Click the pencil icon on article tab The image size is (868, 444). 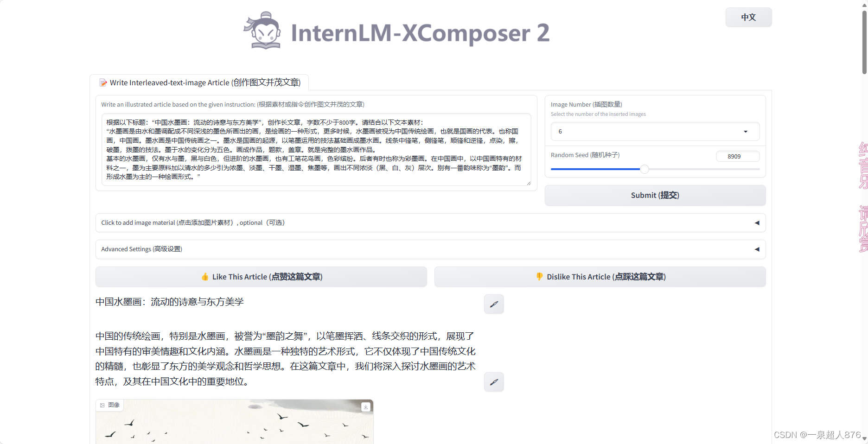(x=103, y=82)
